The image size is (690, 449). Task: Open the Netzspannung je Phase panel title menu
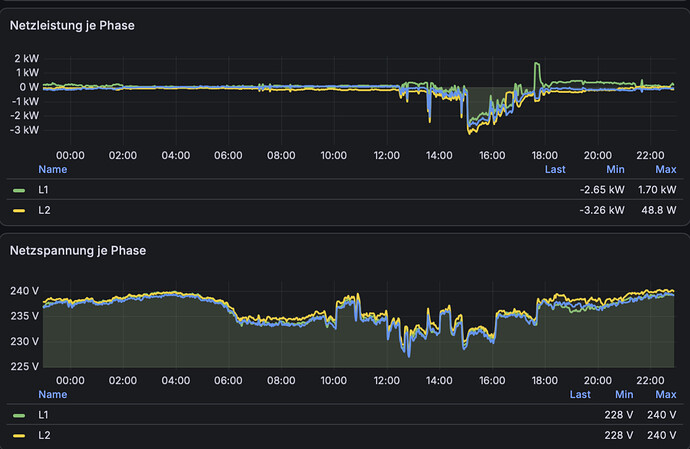78,250
